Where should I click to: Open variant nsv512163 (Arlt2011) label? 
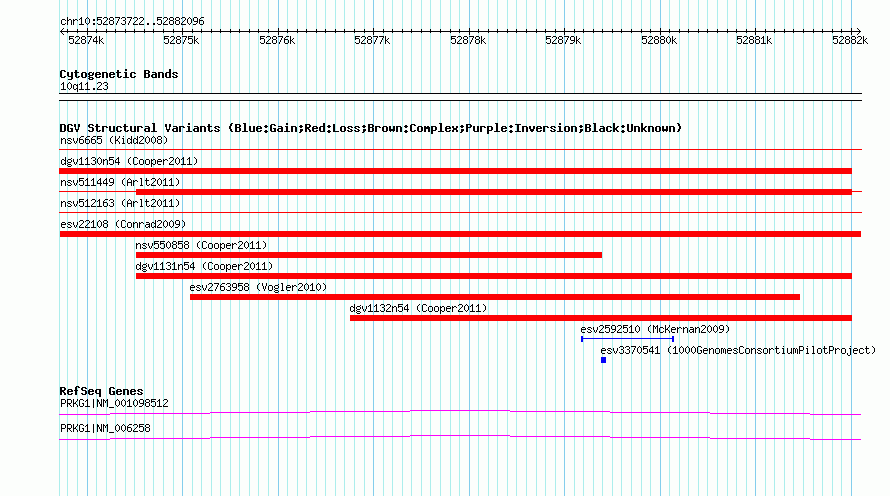coord(120,203)
